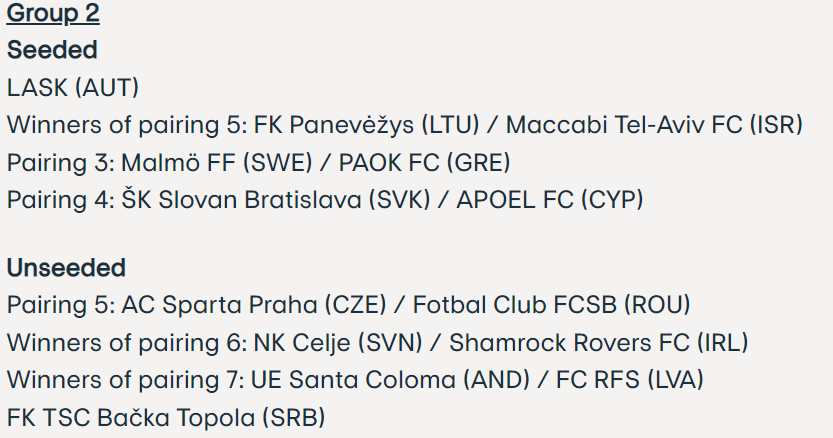Click Fotbal Club FCSB (ROU) name
833x438 pixels.
[x=551, y=305]
